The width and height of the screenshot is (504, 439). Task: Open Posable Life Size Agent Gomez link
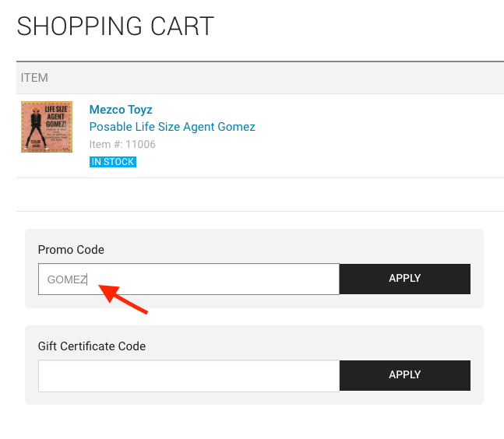tap(172, 127)
